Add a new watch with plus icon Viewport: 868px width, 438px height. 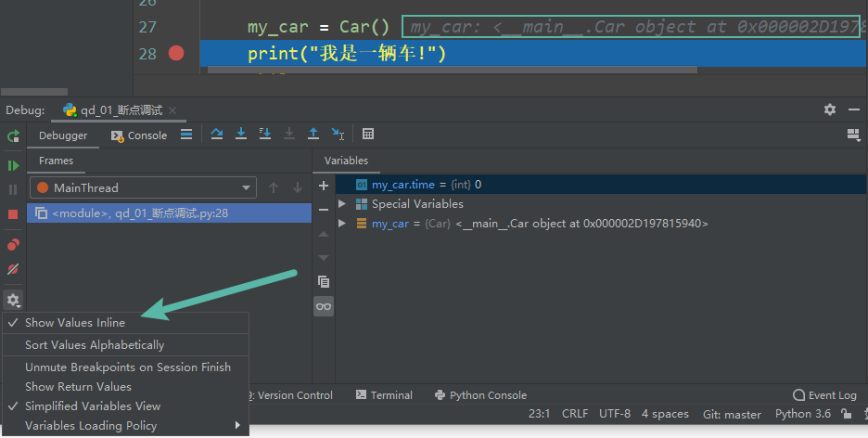click(x=323, y=186)
